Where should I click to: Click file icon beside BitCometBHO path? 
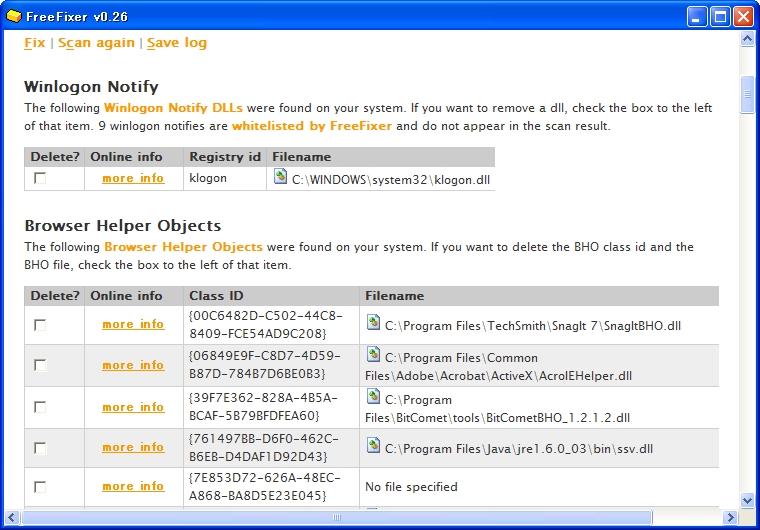373,396
